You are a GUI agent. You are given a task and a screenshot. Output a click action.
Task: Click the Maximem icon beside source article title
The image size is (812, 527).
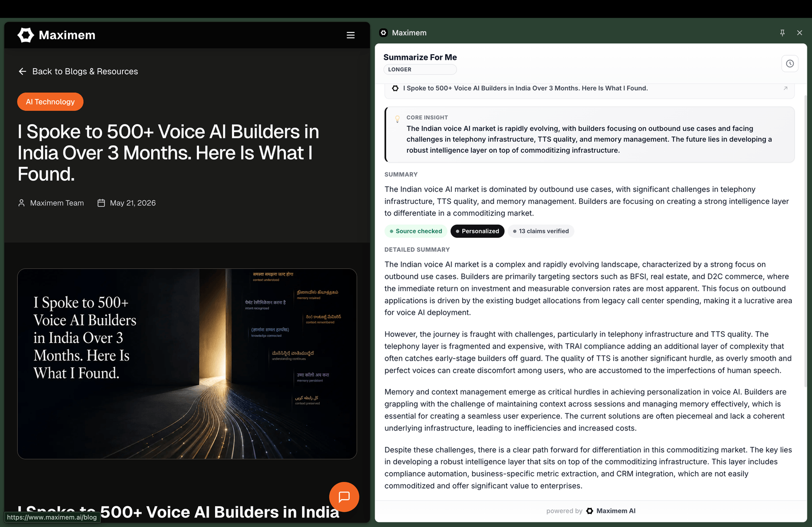[x=395, y=88]
